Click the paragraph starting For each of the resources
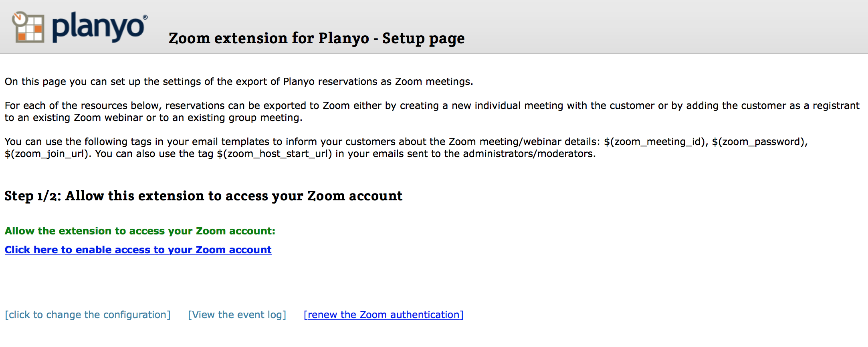 [432, 112]
